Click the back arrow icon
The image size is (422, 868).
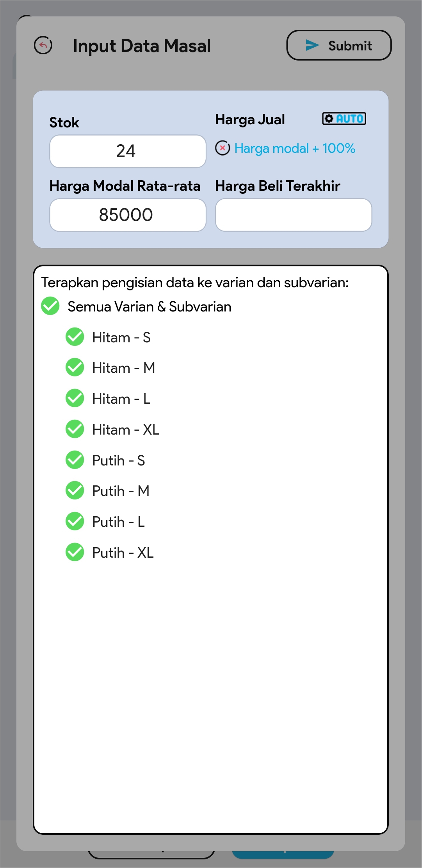[43, 45]
